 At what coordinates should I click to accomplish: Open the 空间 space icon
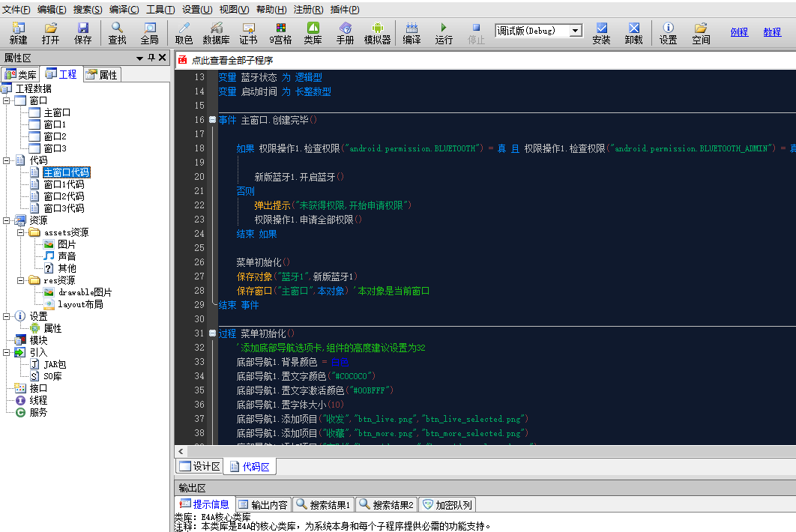(x=701, y=33)
